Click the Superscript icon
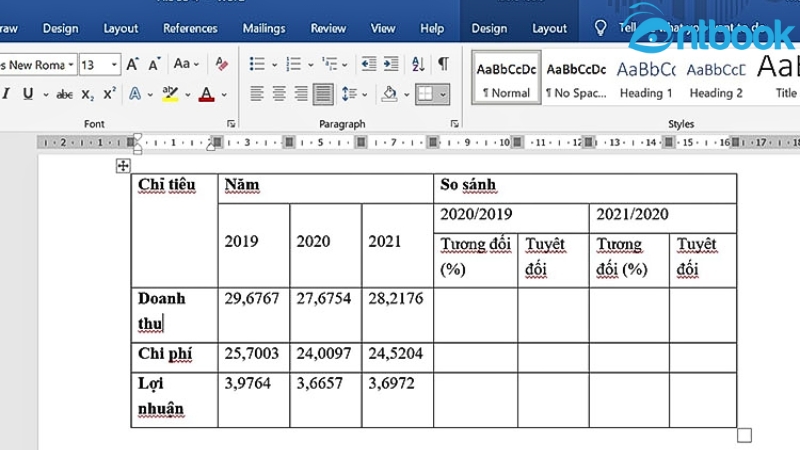 coord(109,94)
